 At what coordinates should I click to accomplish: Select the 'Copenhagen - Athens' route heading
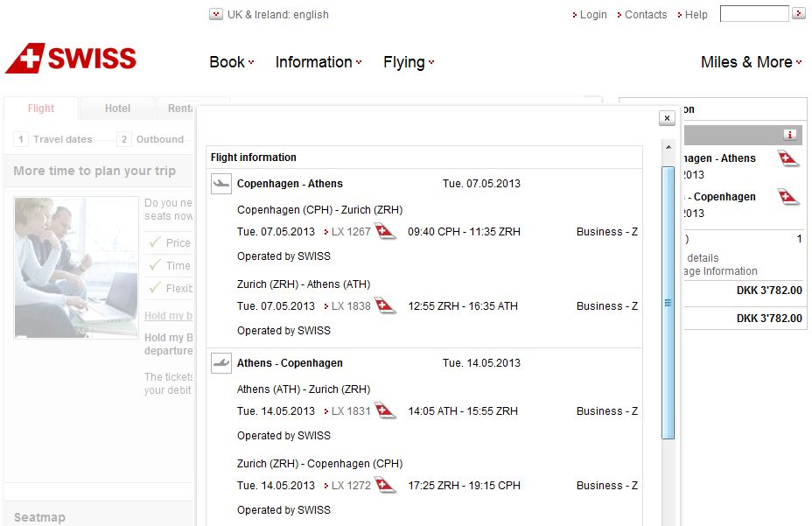tap(290, 184)
